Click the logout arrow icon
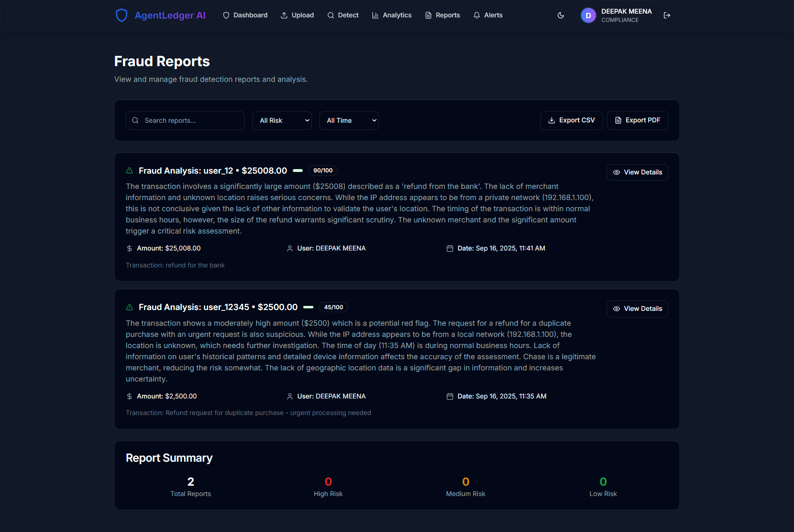Screen dimensions: 794x532 click(667, 15)
